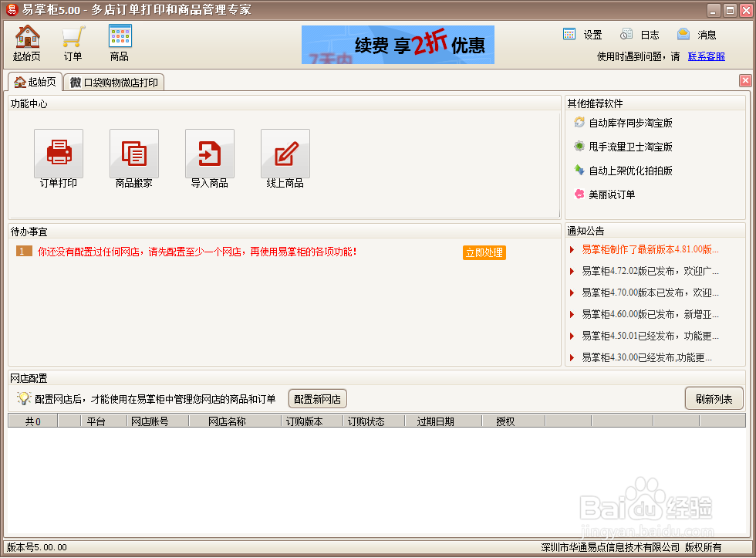The height and width of the screenshot is (558, 756).
Task: Click the 续费享2折优惠 banner
Action: [398, 45]
